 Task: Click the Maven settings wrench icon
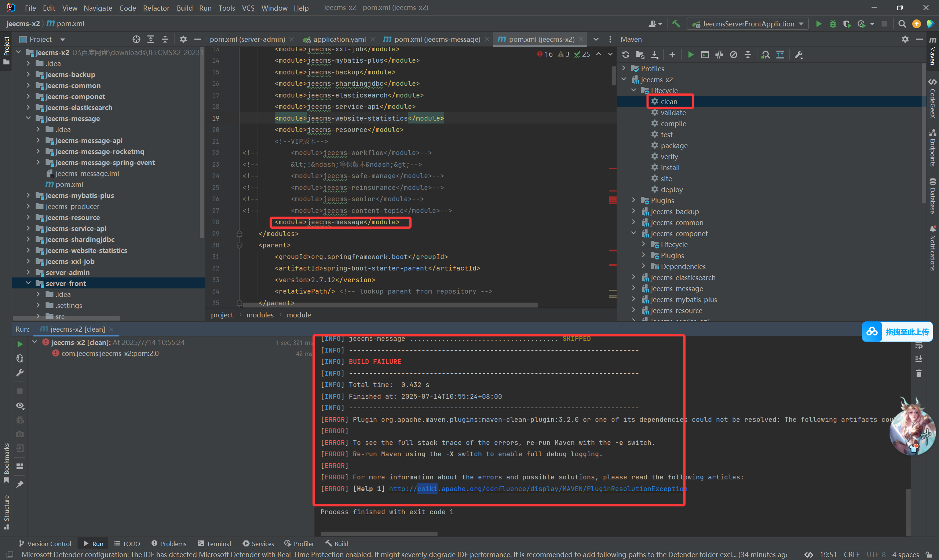pyautogui.click(x=799, y=55)
